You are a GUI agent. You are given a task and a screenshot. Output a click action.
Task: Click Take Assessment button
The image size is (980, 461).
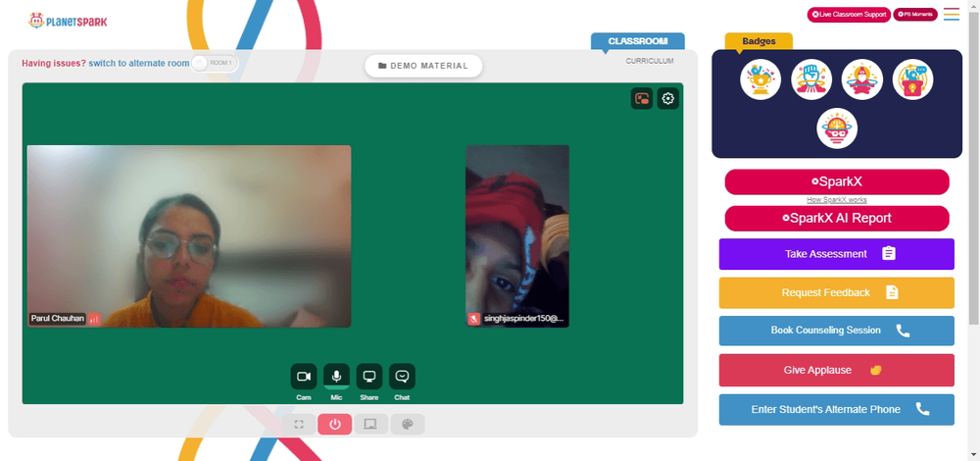[x=836, y=254]
